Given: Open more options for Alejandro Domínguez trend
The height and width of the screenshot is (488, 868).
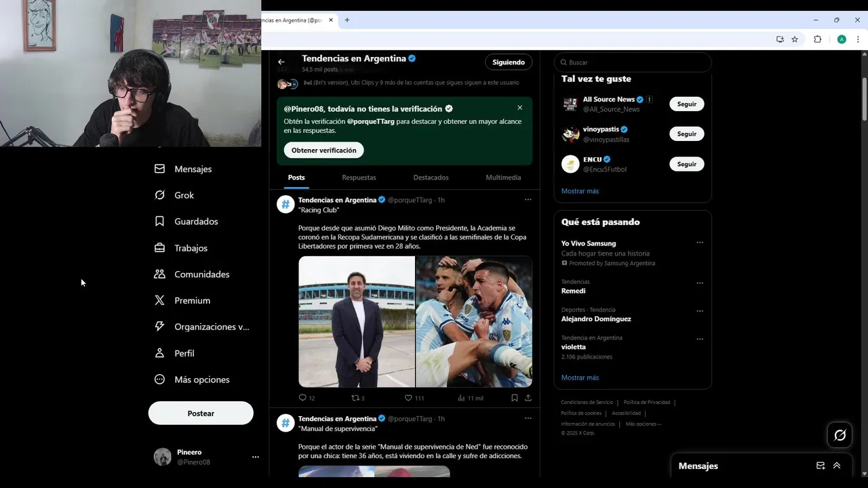Looking at the screenshot, I should point(700,311).
